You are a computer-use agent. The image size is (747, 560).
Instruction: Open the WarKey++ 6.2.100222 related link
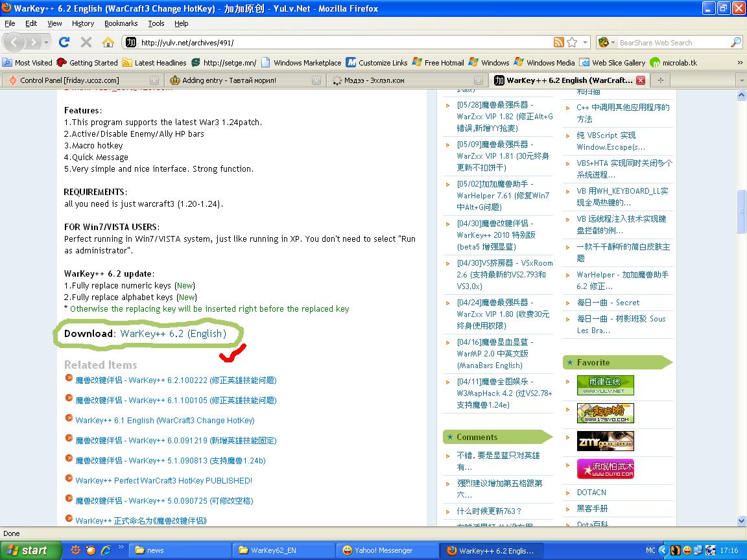coord(176,380)
